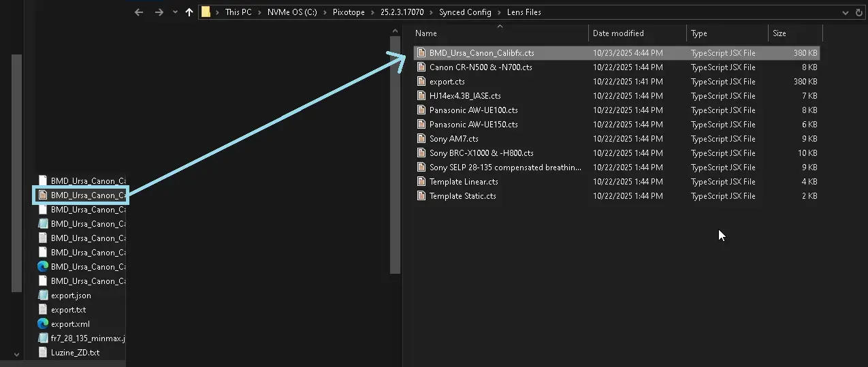Viewport: 868px width, 367px height.
Task: Expand the address bar history dropdown
Action: pos(844,12)
